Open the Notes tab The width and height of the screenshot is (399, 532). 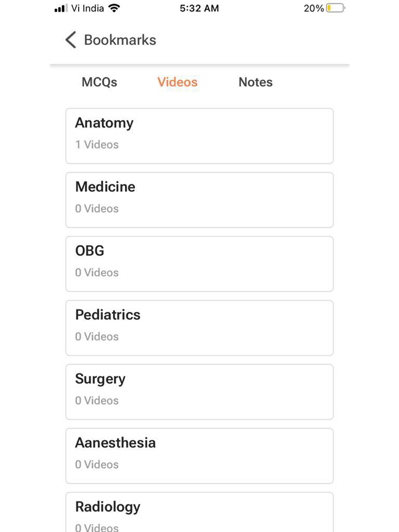click(255, 82)
